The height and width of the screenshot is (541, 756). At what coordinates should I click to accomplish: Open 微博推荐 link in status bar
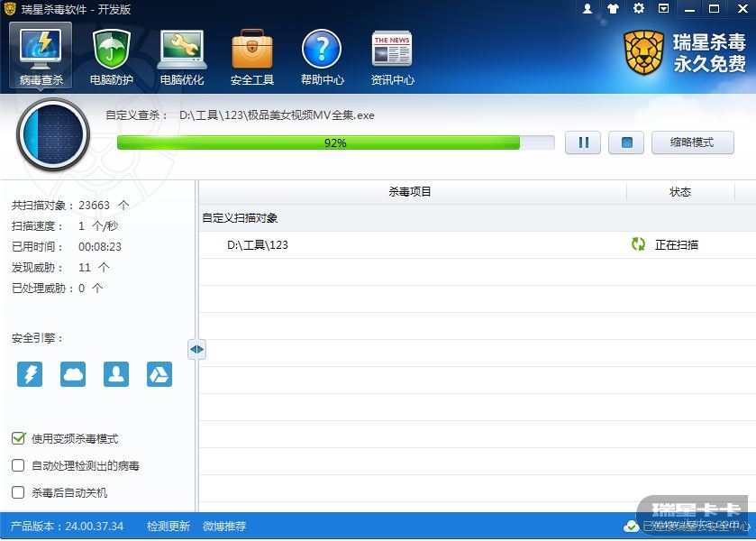point(224,526)
